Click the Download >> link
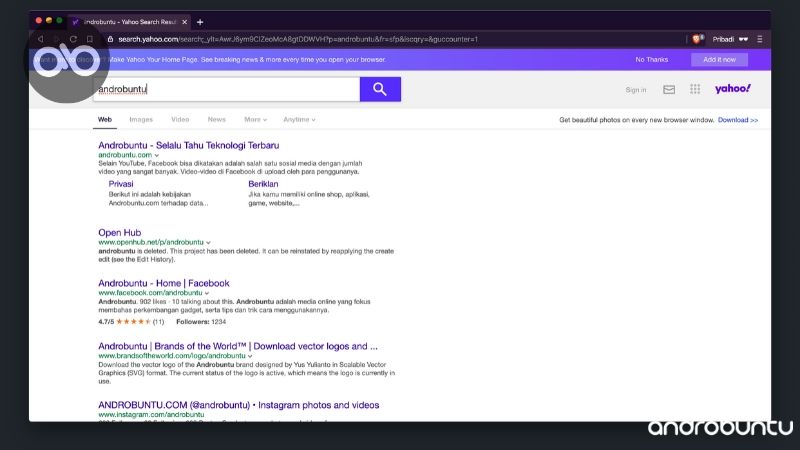Image resolution: width=800 pixels, height=450 pixels. 738,120
